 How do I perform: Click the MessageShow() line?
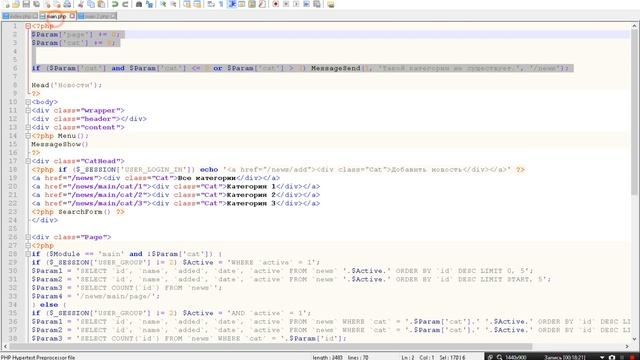pyautogui.click(x=60, y=144)
